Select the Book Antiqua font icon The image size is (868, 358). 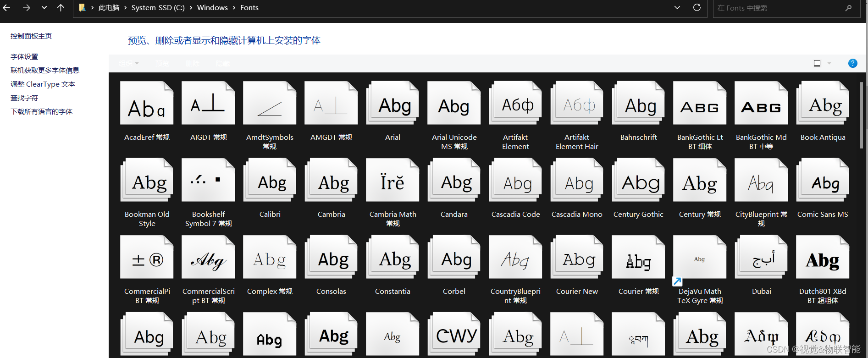823,103
